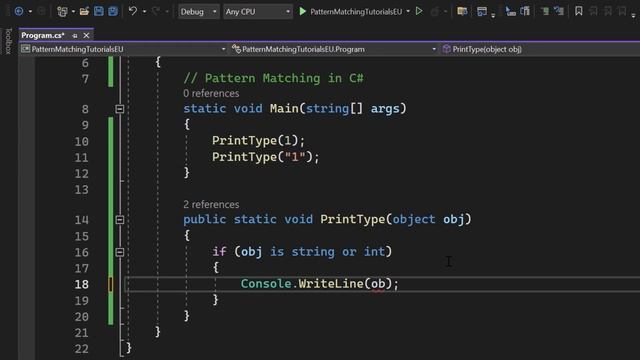The image size is (640, 360).
Task: Open the Undo history dropdown arrow
Action: [x=144, y=11]
